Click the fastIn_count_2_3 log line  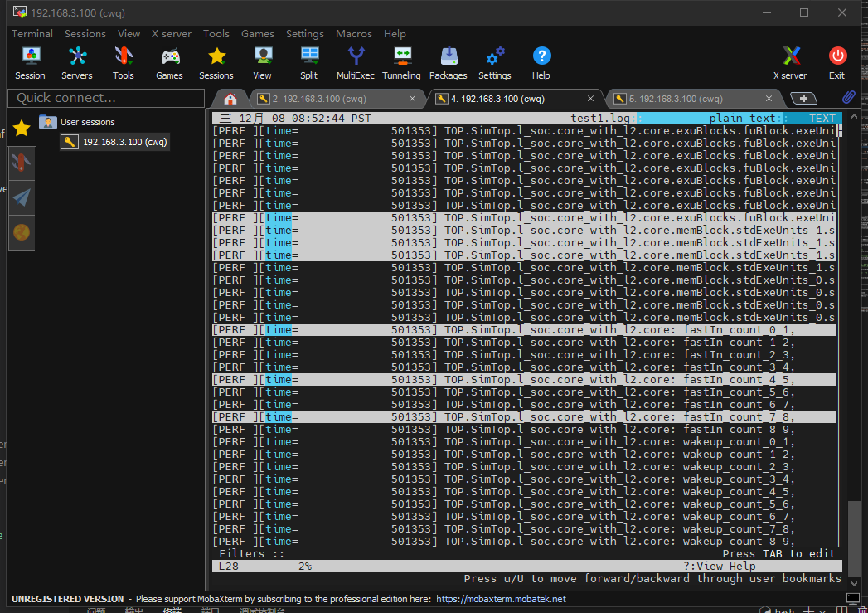524,355
